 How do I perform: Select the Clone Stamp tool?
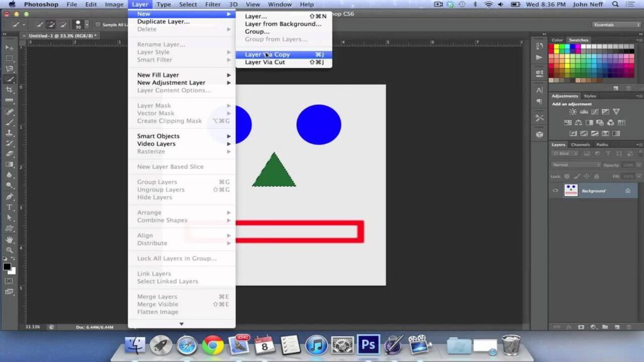(x=9, y=133)
